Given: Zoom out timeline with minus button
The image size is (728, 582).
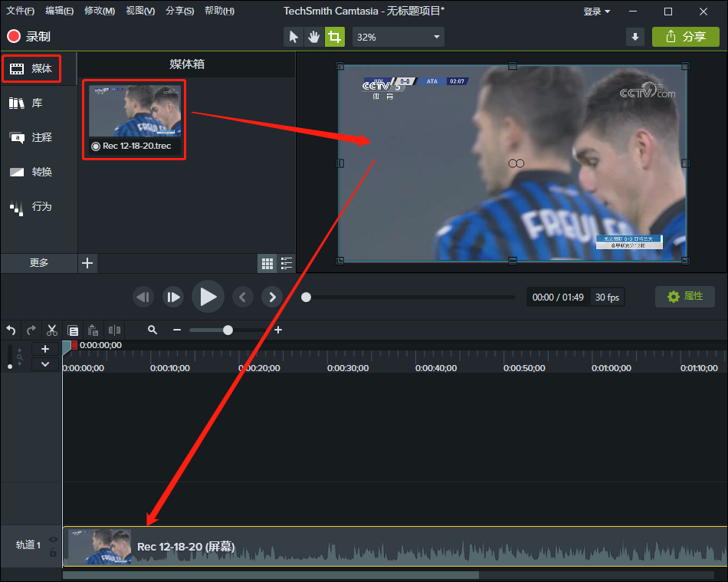Looking at the screenshot, I should (x=177, y=330).
